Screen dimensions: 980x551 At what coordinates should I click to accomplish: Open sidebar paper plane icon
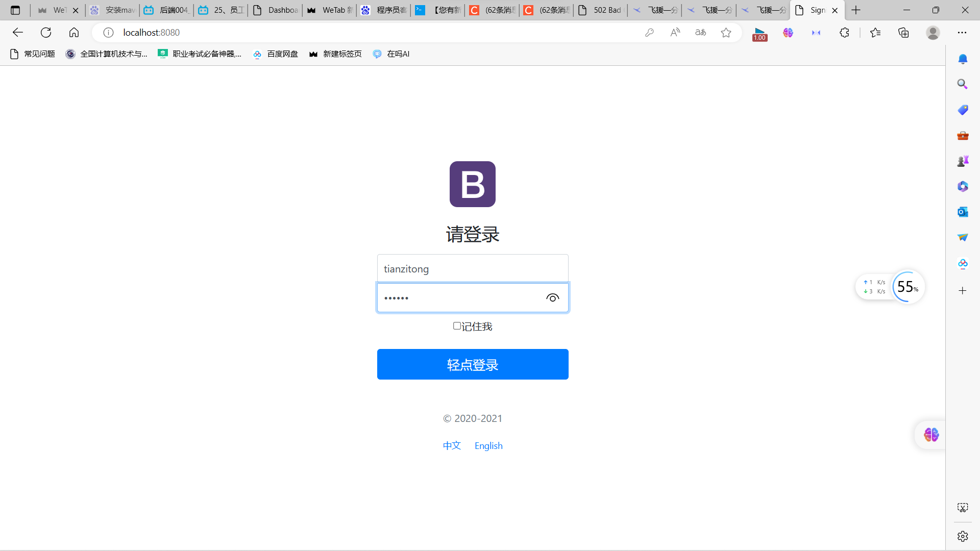tap(963, 237)
